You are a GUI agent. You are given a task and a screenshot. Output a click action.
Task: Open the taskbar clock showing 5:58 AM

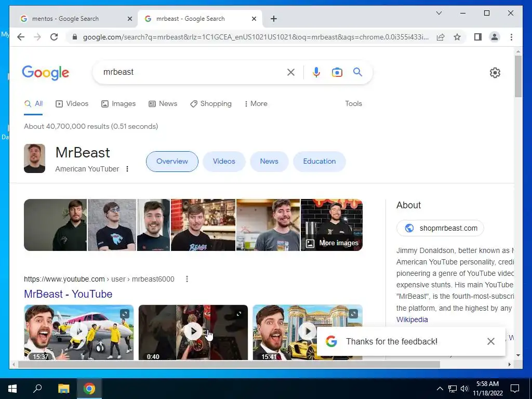487,389
